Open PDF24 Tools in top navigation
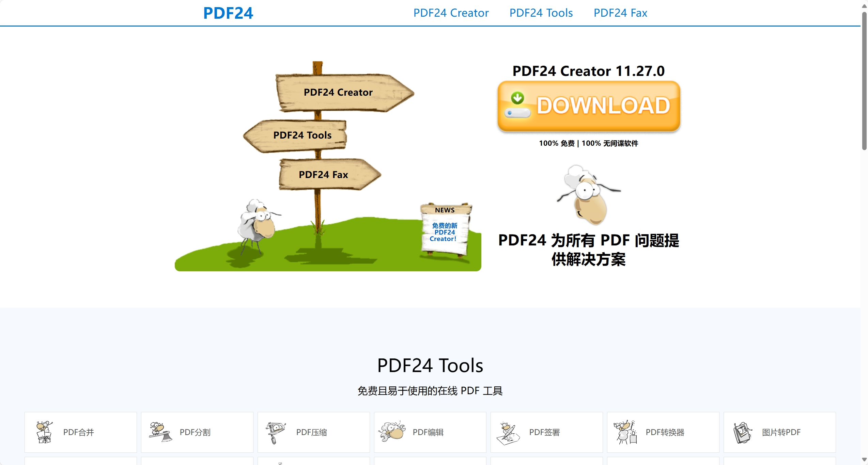868x465 pixels. coord(541,13)
